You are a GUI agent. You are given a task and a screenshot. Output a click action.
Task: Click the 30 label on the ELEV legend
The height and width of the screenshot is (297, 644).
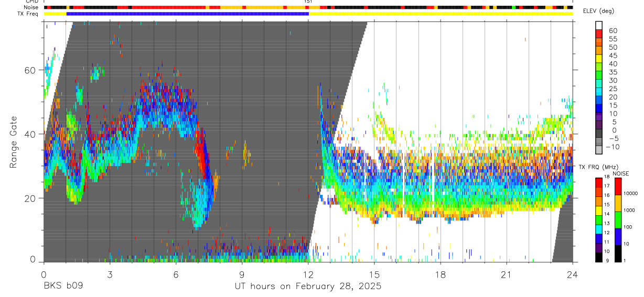[x=613, y=81]
